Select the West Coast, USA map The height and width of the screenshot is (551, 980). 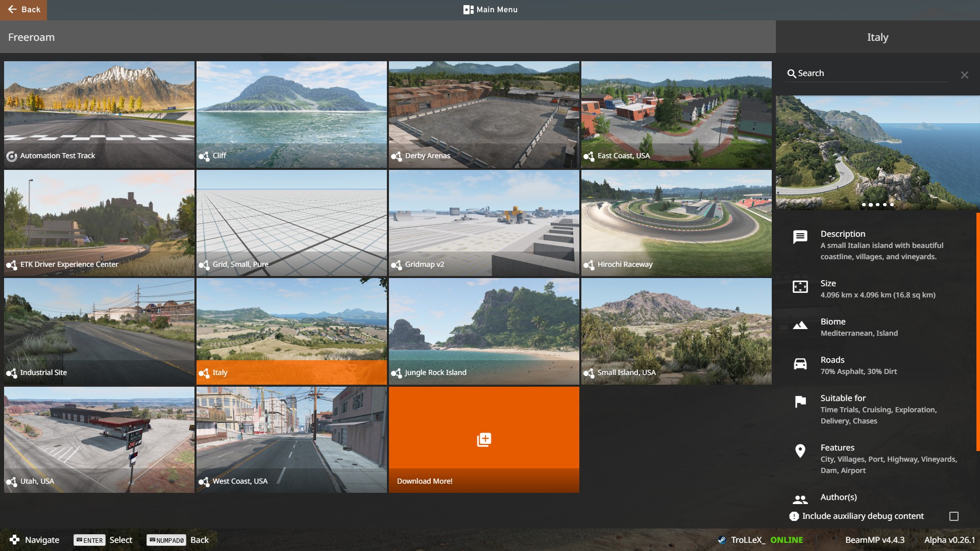pyautogui.click(x=291, y=439)
